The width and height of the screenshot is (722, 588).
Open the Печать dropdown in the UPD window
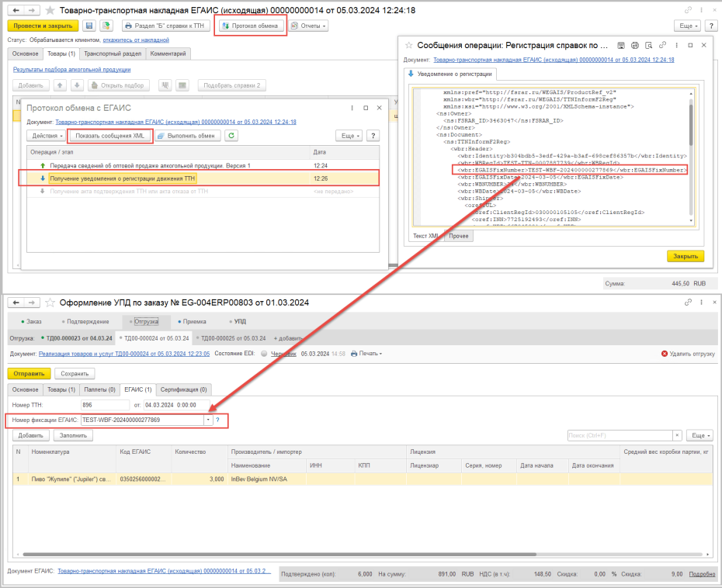tap(366, 354)
